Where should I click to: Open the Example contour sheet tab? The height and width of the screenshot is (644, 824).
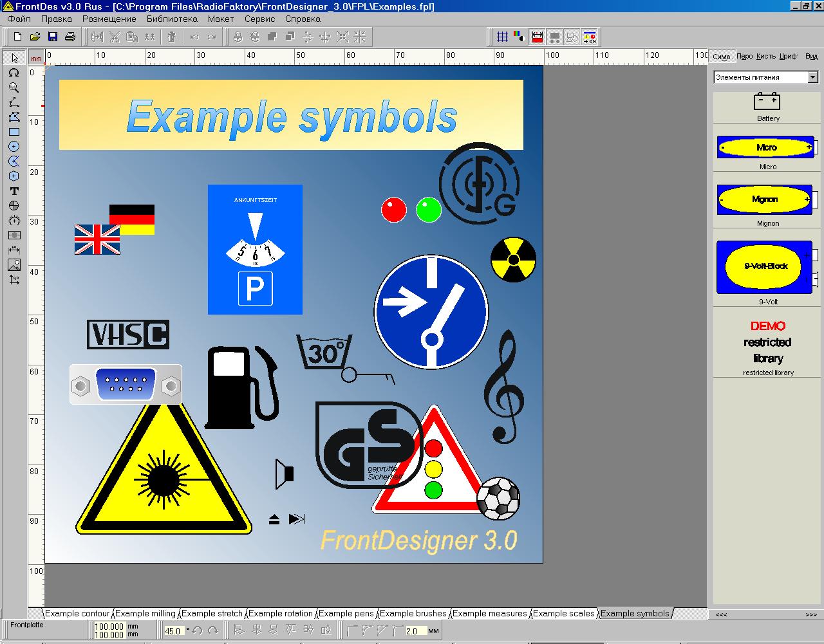point(77,614)
